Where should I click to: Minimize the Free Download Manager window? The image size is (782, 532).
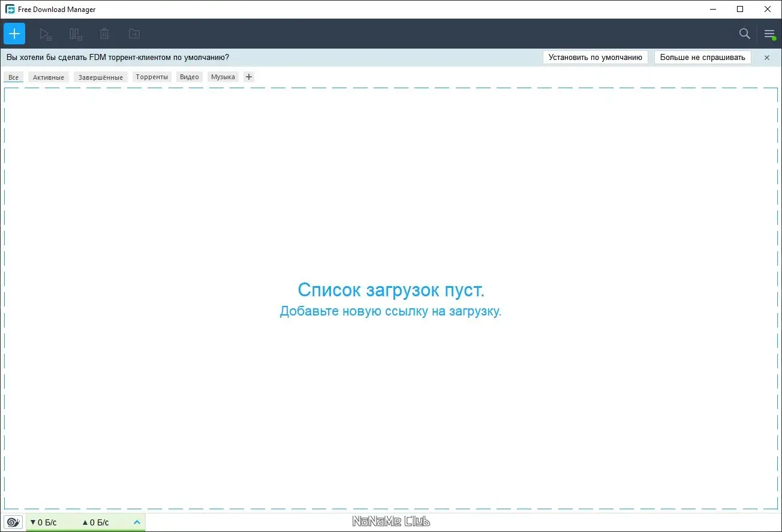(712, 9)
